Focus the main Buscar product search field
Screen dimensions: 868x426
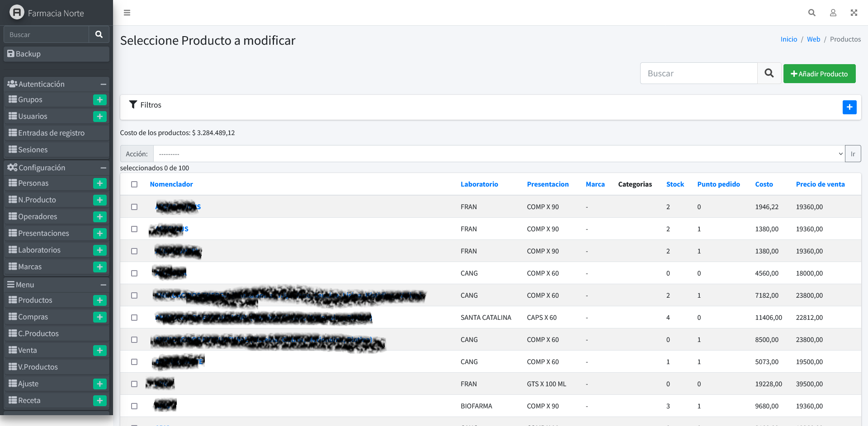point(698,74)
